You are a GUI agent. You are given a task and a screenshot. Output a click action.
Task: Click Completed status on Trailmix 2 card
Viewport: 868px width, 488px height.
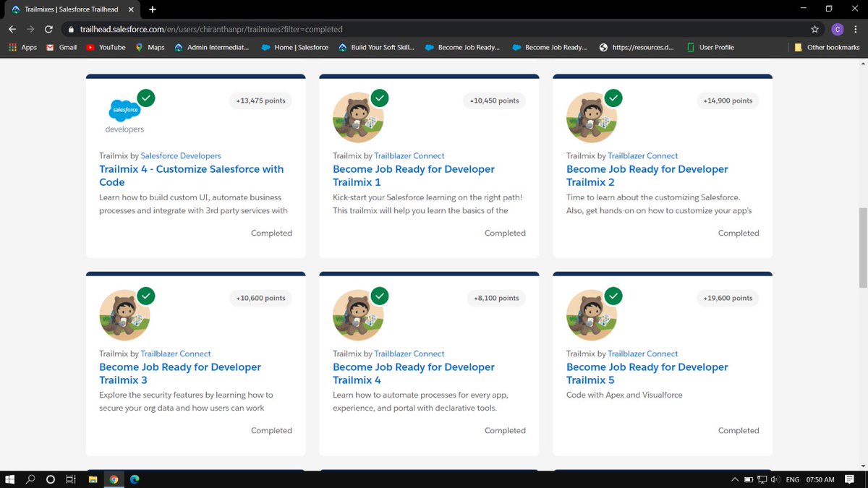[x=739, y=233]
